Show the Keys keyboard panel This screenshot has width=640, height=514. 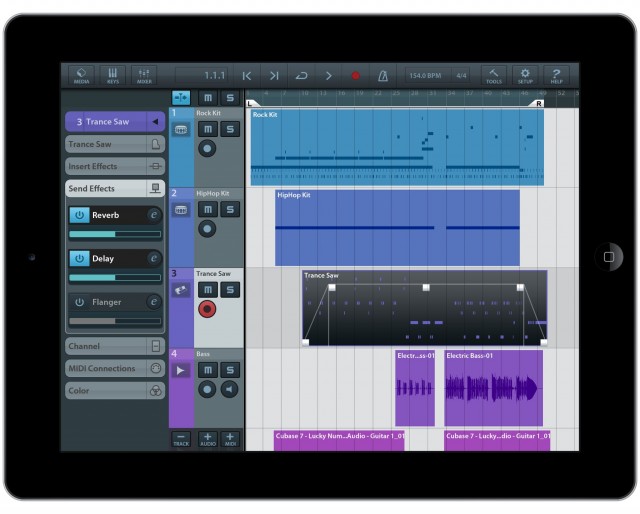(x=112, y=76)
